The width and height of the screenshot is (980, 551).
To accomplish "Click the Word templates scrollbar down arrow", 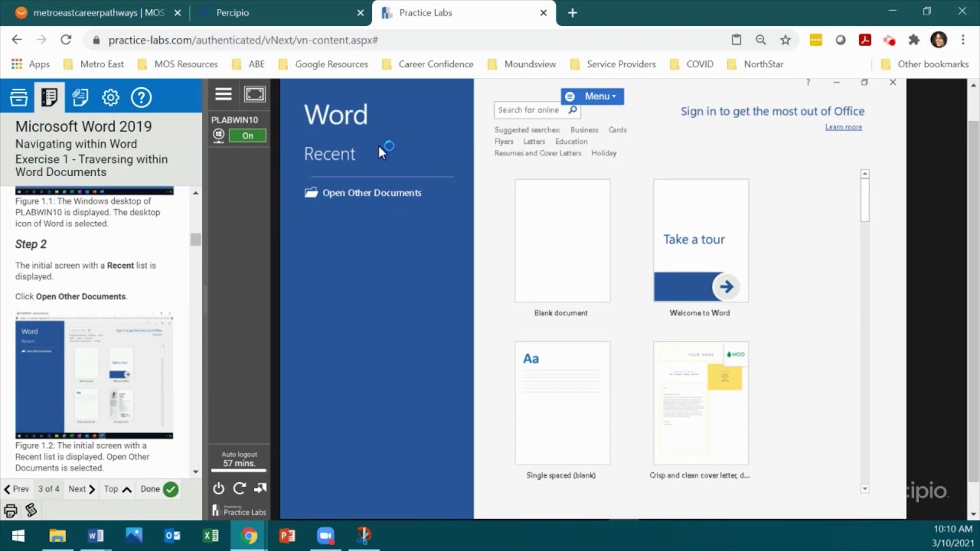I will (x=865, y=488).
